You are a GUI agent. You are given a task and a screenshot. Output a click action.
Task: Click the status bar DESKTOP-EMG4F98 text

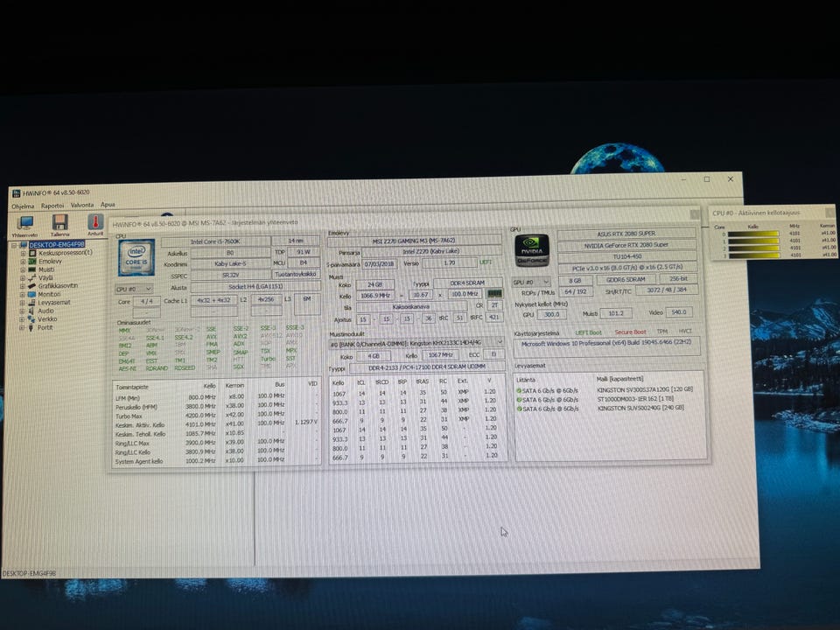click(x=28, y=573)
